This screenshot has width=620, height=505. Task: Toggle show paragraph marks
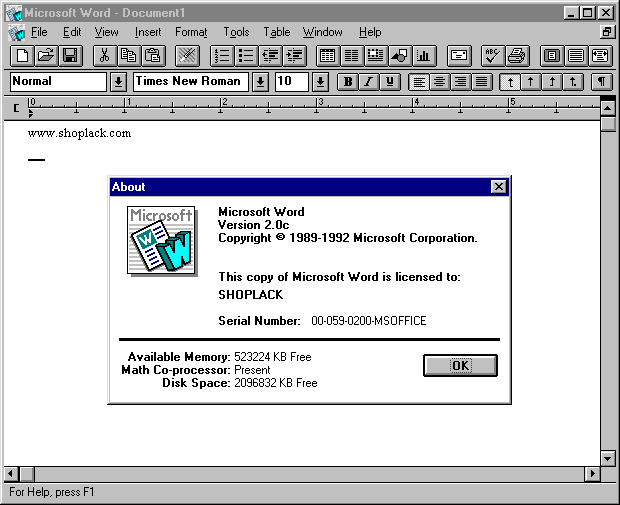click(601, 82)
